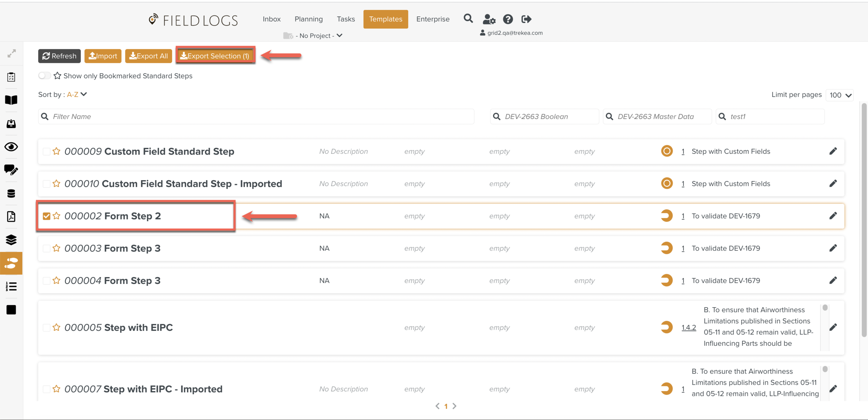Image resolution: width=868 pixels, height=420 pixels.
Task: Click the DEV-2663 Boolean filter field
Action: click(x=544, y=116)
